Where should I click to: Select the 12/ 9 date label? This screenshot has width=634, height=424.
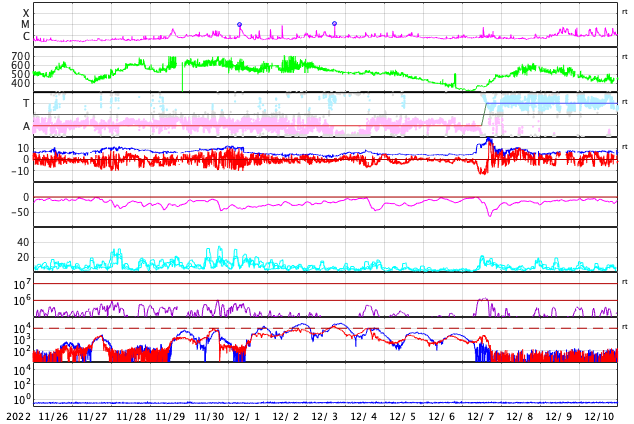coord(559,416)
